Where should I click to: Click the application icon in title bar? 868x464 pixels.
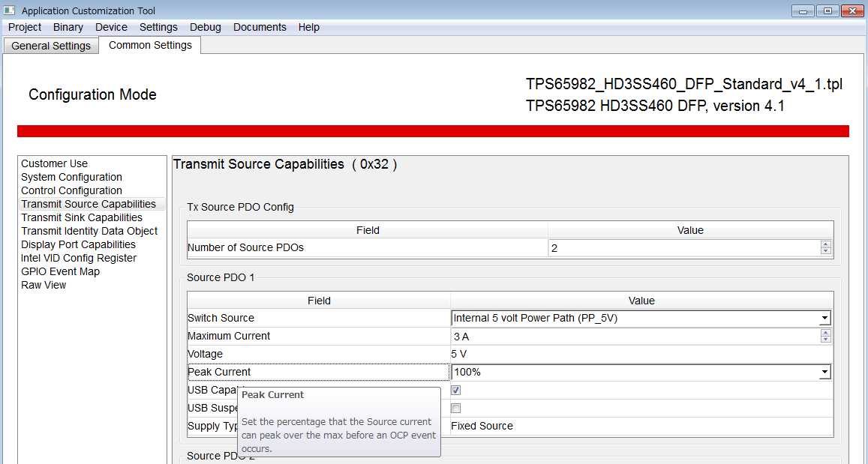click(x=9, y=10)
